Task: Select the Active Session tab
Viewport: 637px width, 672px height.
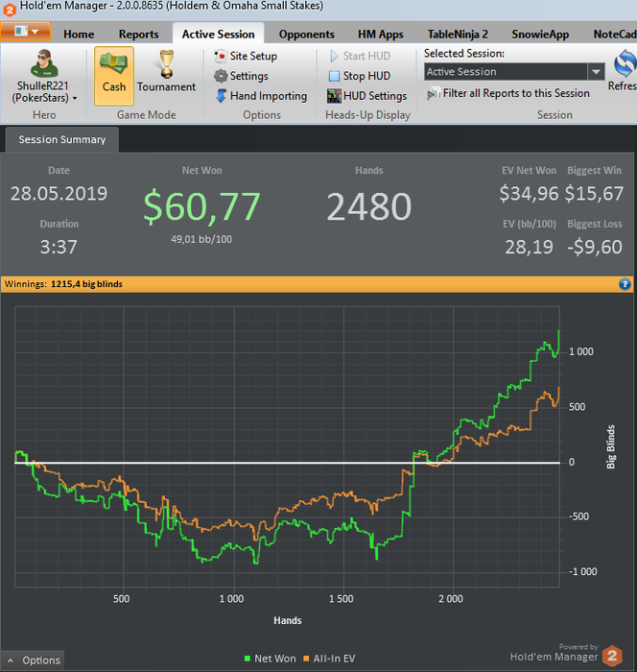Action: (x=218, y=34)
